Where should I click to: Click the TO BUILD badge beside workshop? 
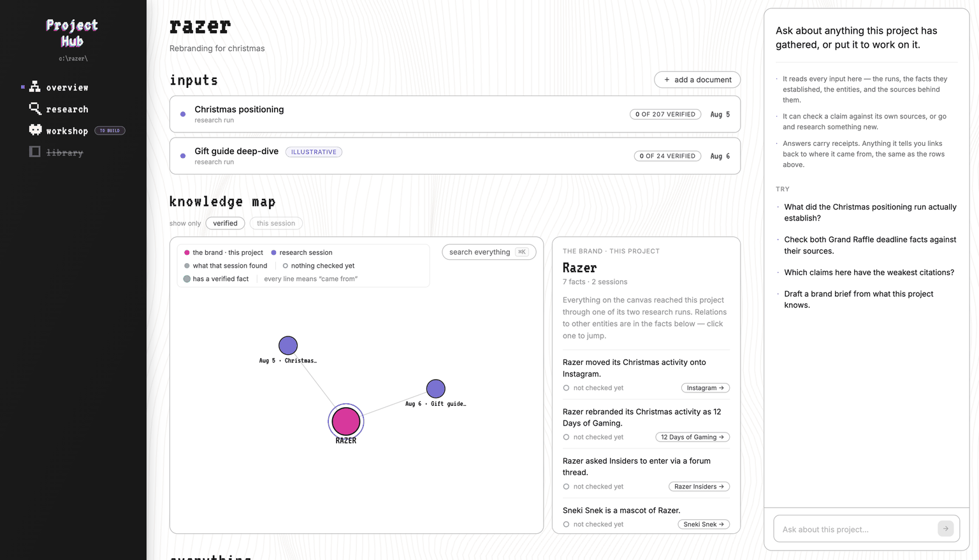point(110,131)
